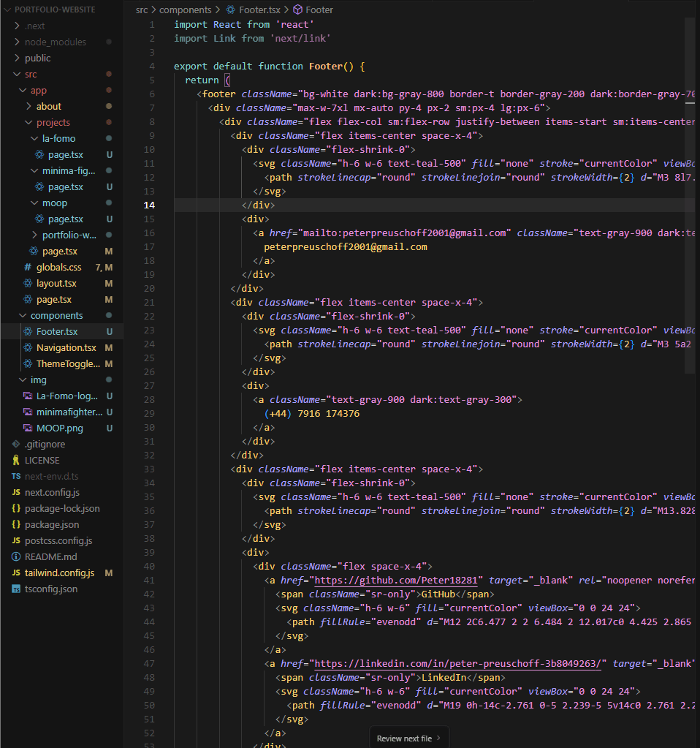Click the image icon of MOOP.png

28,428
